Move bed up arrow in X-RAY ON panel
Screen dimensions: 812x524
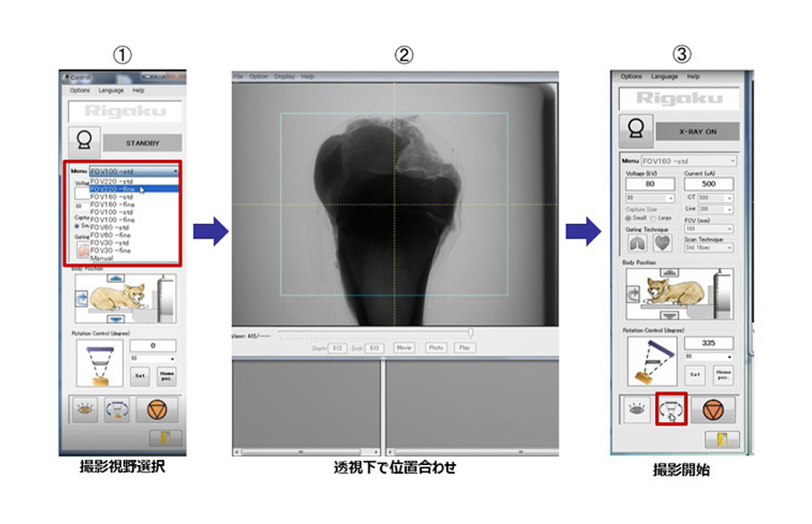pos(669,272)
